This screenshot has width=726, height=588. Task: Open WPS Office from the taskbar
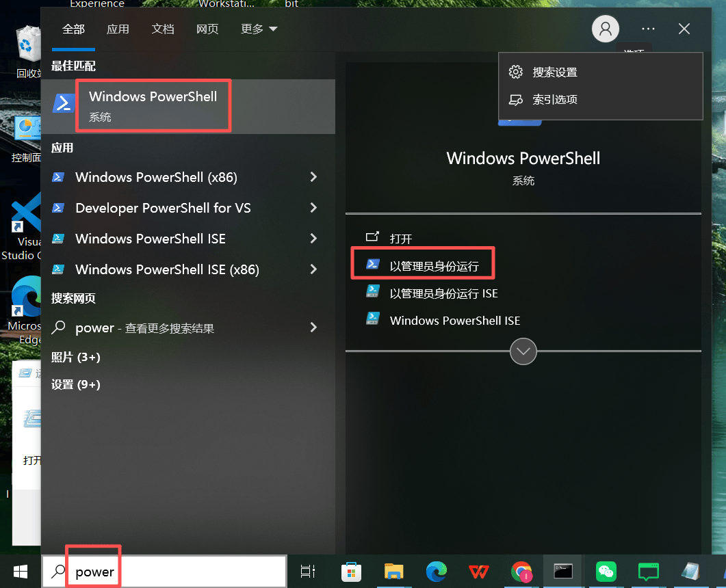pos(479,572)
